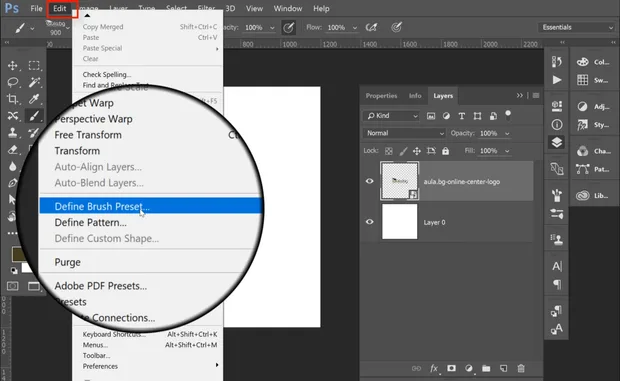Toggle pixel layer filter
Screen dimensions: 620x381
click(x=431, y=116)
